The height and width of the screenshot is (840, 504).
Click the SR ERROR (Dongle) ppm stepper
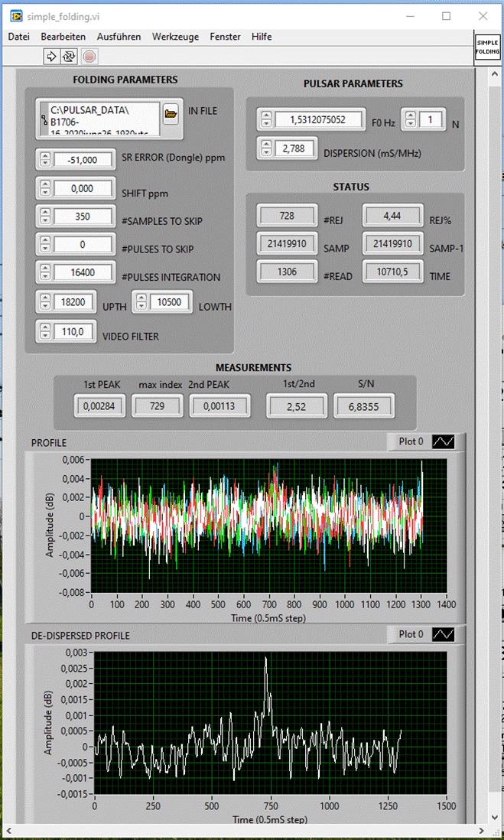coord(45,159)
